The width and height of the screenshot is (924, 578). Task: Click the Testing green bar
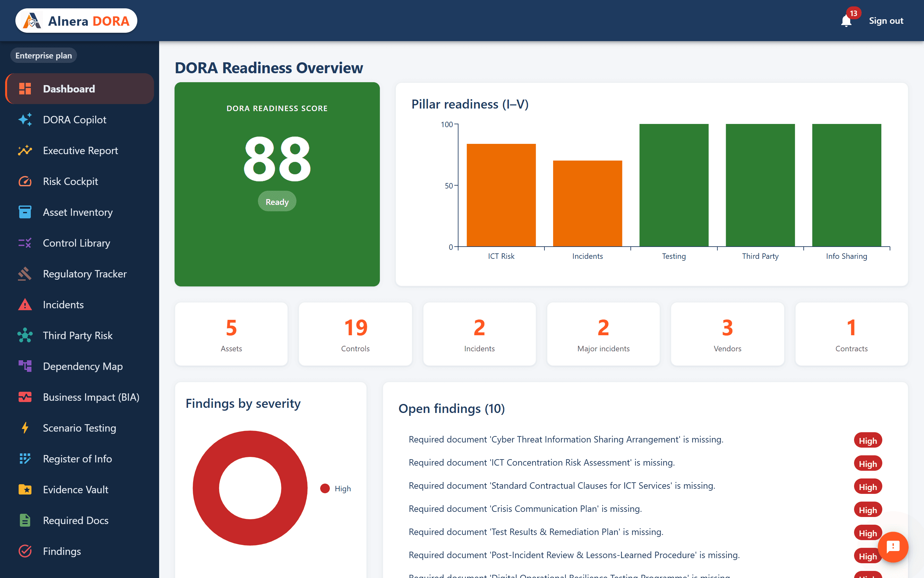point(674,185)
